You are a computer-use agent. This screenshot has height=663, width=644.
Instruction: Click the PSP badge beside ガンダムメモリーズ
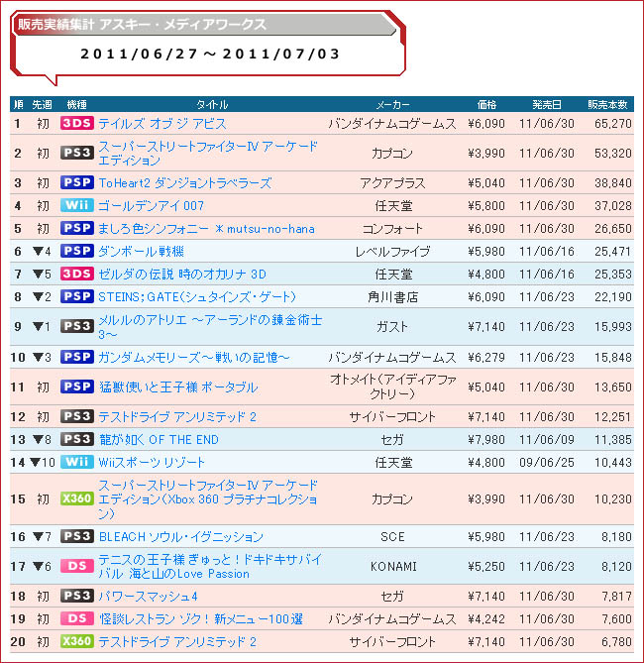[x=76, y=357]
